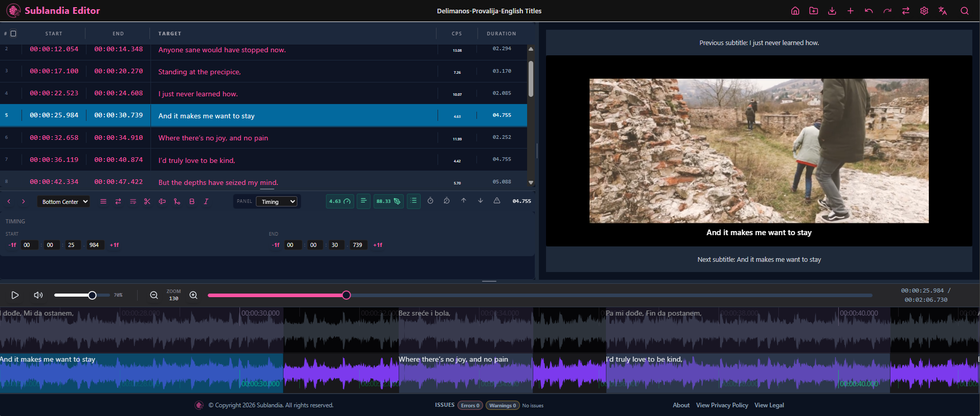Click the pink swap arrows toolbar icon
The width and height of the screenshot is (980, 416).
(118, 201)
